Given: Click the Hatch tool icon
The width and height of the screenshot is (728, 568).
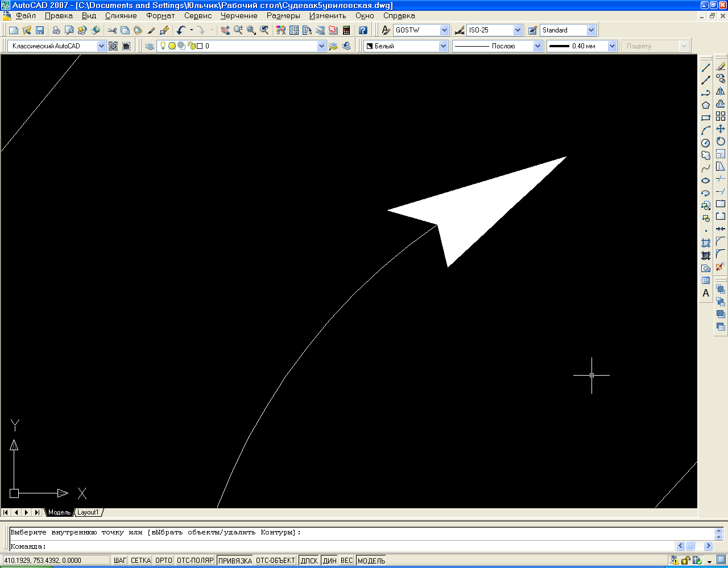Looking at the screenshot, I should click(x=706, y=243).
